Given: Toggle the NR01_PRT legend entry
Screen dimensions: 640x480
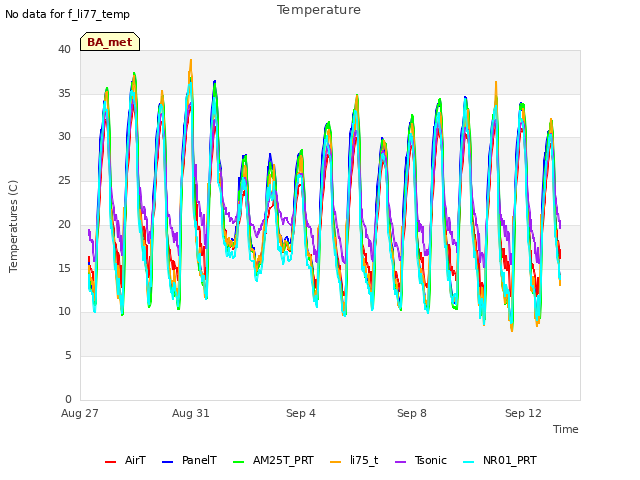Looking at the screenshot, I should pos(500,460).
